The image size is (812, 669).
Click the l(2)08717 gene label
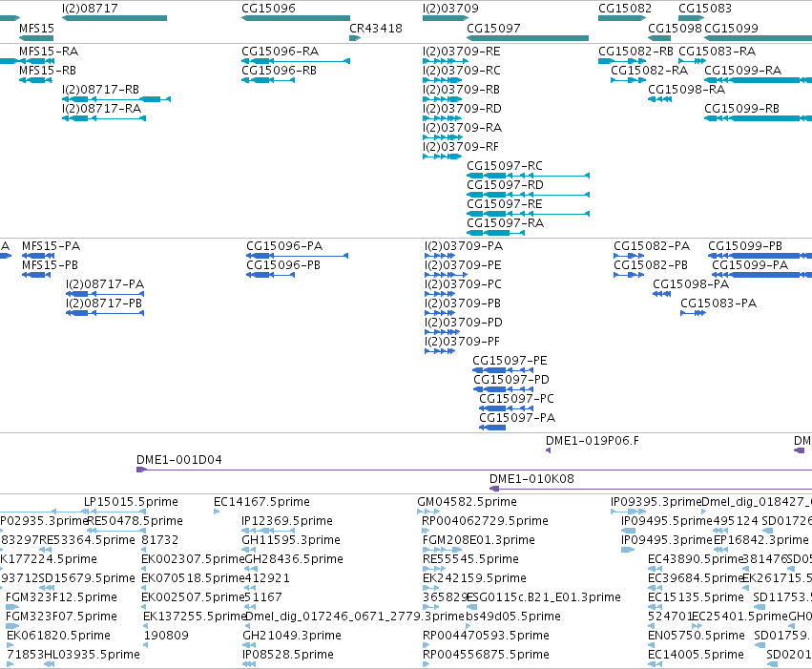tap(90, 9)
